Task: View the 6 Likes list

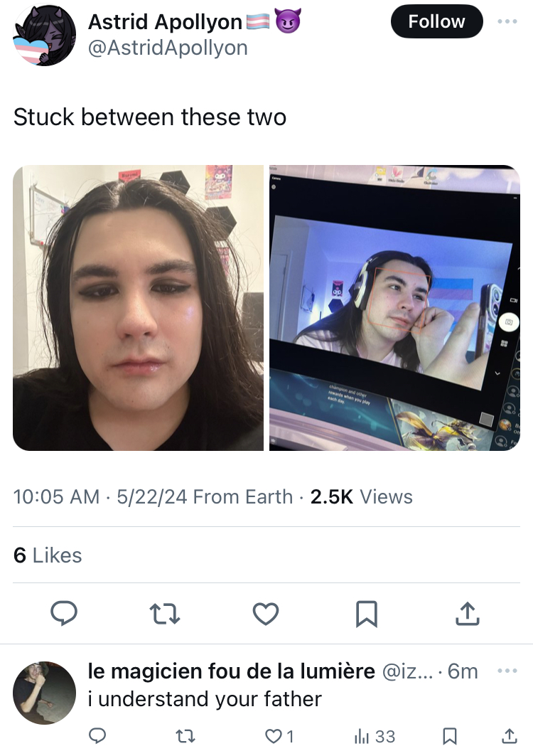Action: [x=48, y=555]
